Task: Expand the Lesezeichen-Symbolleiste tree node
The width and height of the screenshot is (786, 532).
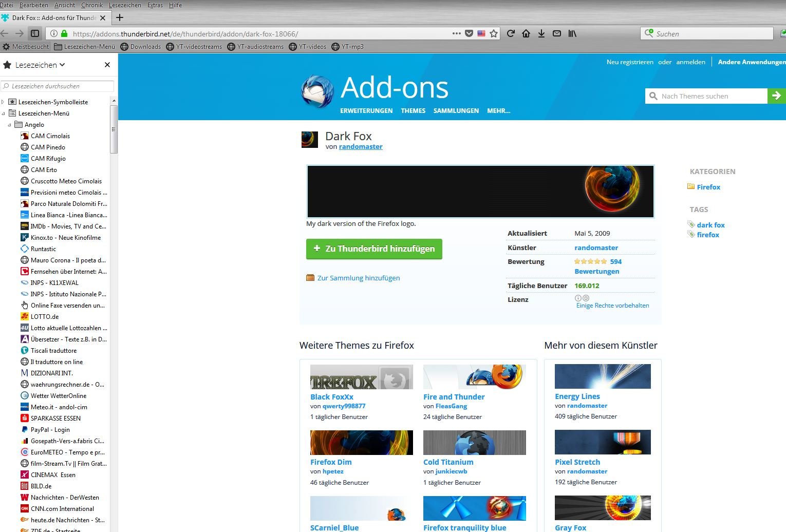Action: (x=3, y=102)
